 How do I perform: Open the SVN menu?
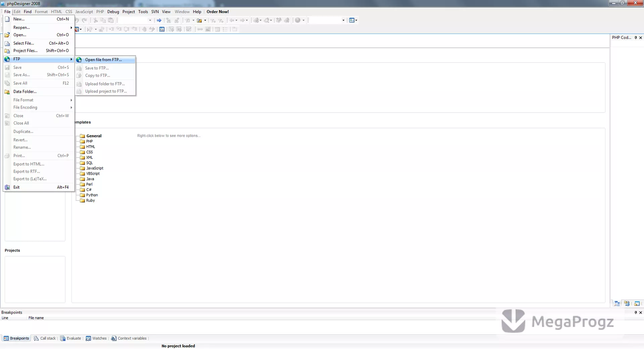click(155, 12)
